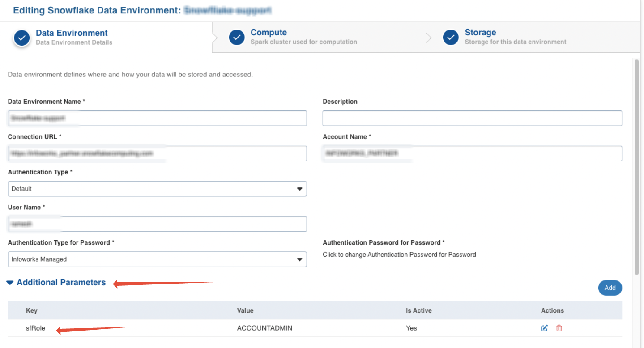Click the Value column header
Viewport: 644px width, 348px height.
click(245, 310)
